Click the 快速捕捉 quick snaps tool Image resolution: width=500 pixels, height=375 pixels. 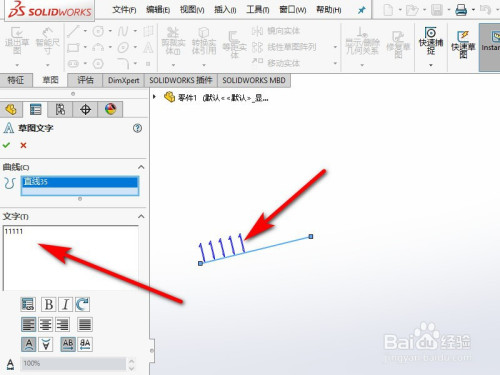click(x=431, y=41)
